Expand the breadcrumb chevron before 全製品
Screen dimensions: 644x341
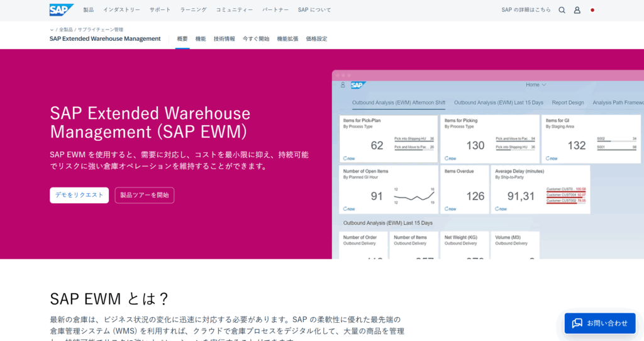pyautogui.click(x=52, y=30)
